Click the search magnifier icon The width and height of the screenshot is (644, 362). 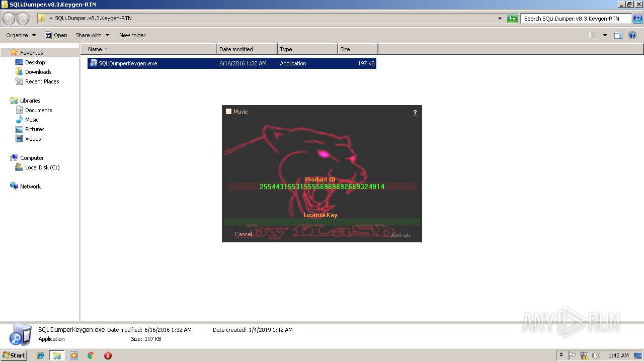click(637, 19)
